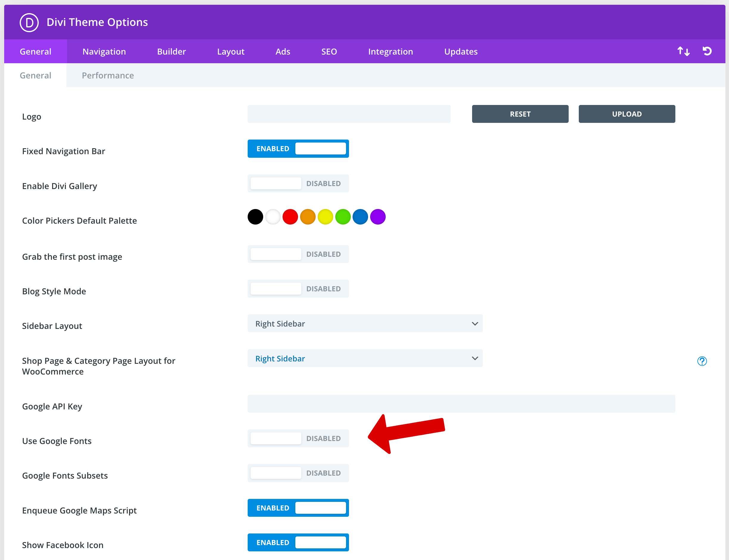Open the Sidebar Layout dropdown
The image size is (729, 560).
tap(365, 323)
